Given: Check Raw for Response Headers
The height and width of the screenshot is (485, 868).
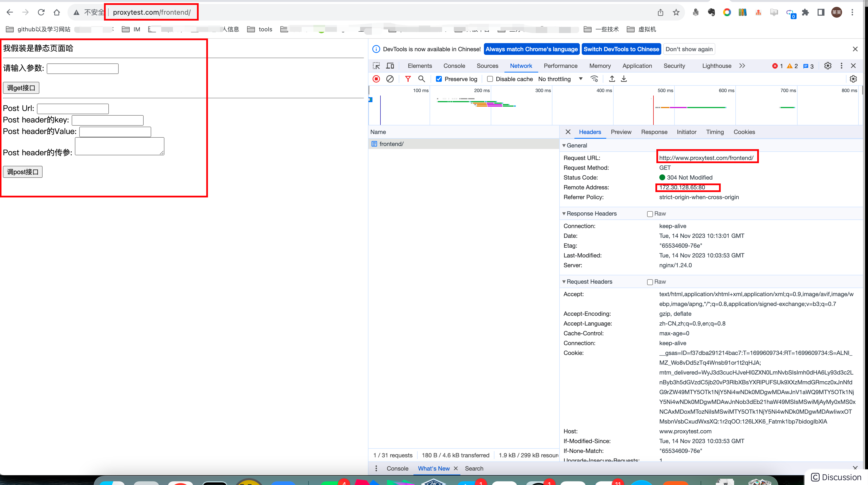Looking at the screenshot, I should [650, 214].
